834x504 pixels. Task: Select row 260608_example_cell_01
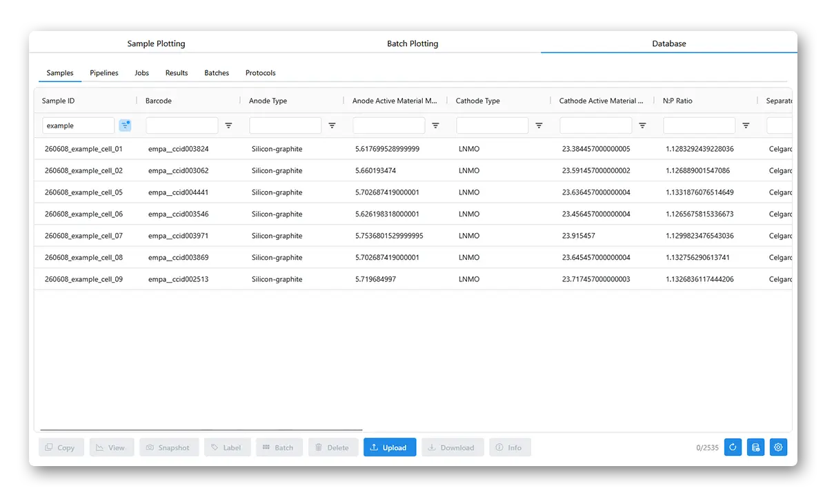point(413,149)
